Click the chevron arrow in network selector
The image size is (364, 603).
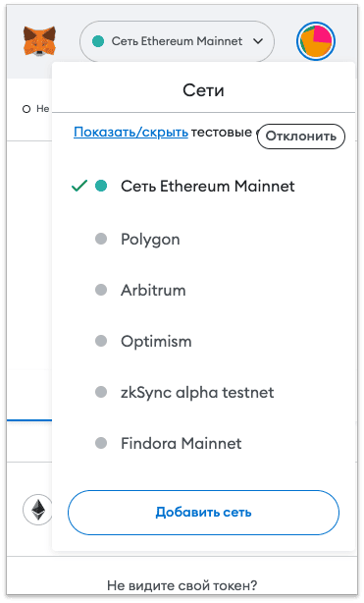point(258,41)
